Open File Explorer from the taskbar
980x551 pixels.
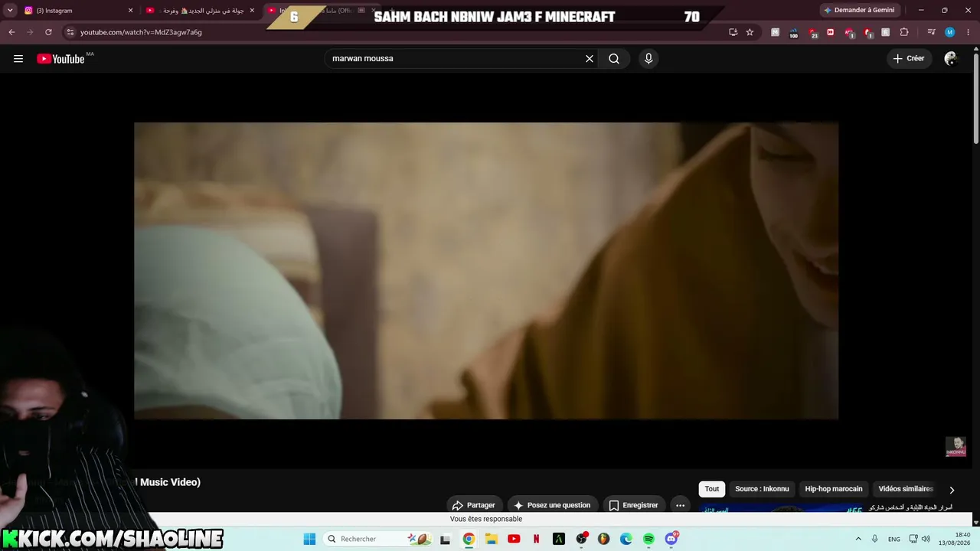click(x=492, y=539)
